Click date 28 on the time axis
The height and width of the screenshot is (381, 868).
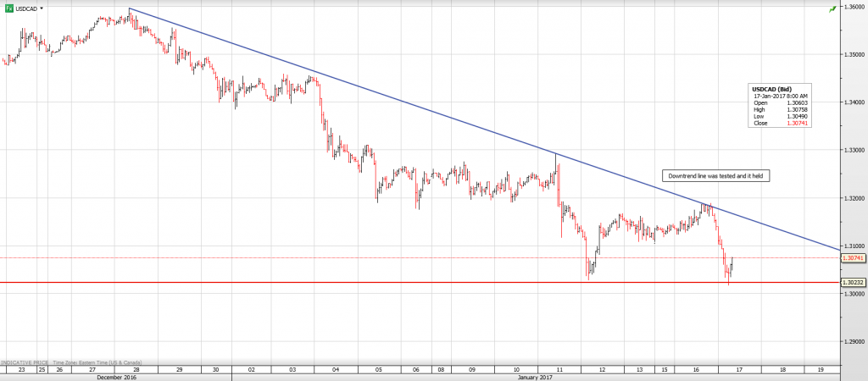pos(134,369)
